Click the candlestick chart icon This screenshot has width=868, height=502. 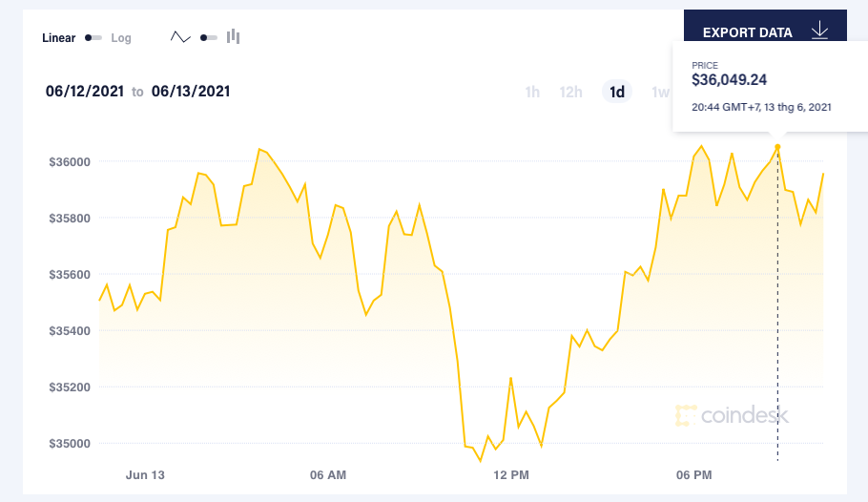(233, 37)
